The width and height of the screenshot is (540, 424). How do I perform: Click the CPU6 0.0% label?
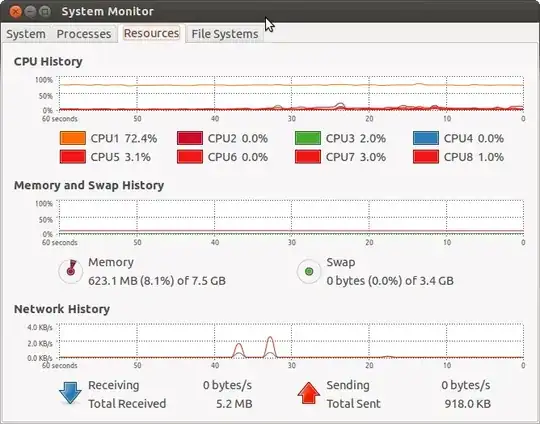pyautogui.click(x=238, y=157)
